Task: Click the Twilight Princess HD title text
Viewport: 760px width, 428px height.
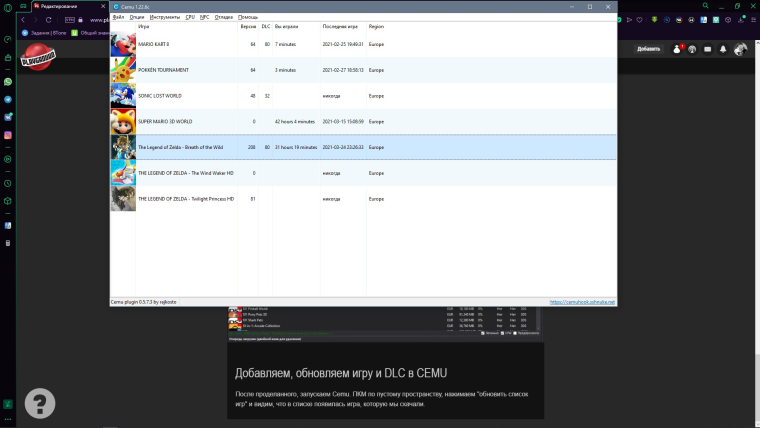Action: click(x=186, y=199)
